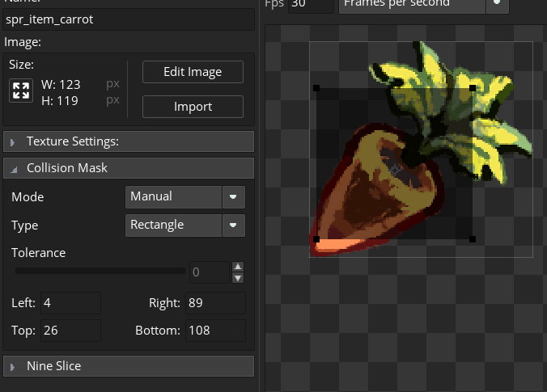Viewport: 547px width, 392px height.
Task: Click the Import button
Action: click(x=193, y=107)
